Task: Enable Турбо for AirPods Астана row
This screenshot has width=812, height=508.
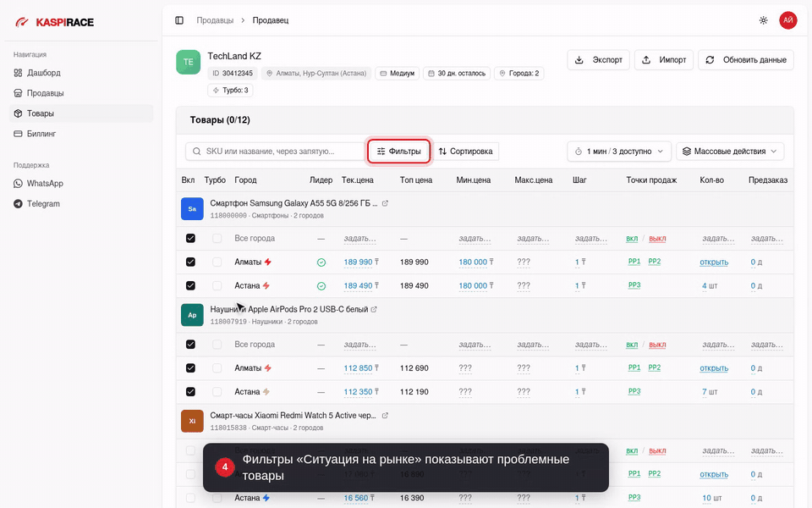Action: click(217, 392)
